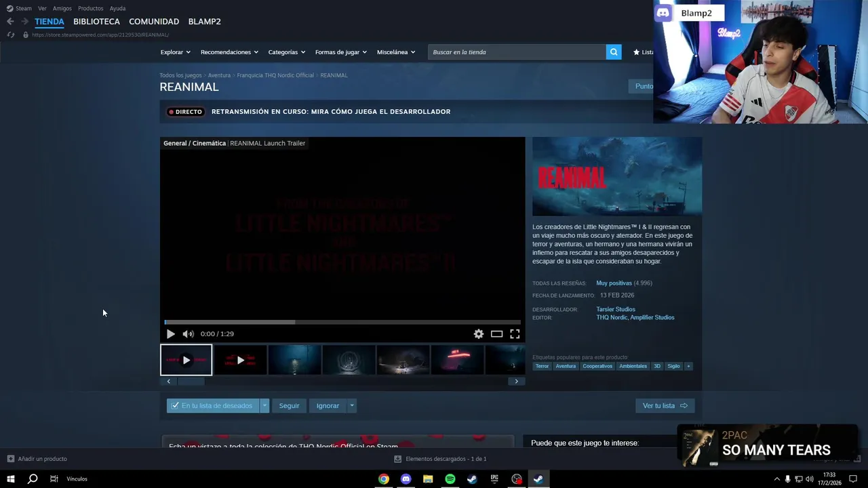
Task: Open the Windows Start menu
Action: coord(11,479)
